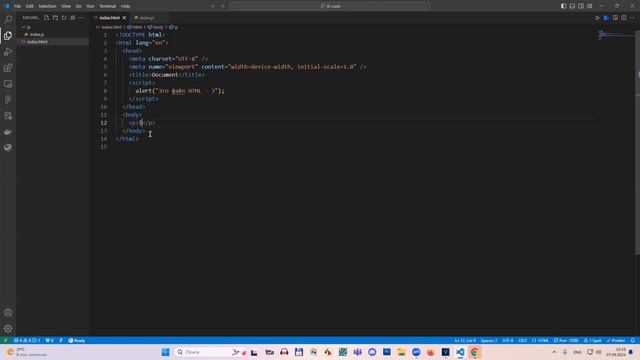The image size is (640, 360).
Task: Open the View menu
Action: 66,6
